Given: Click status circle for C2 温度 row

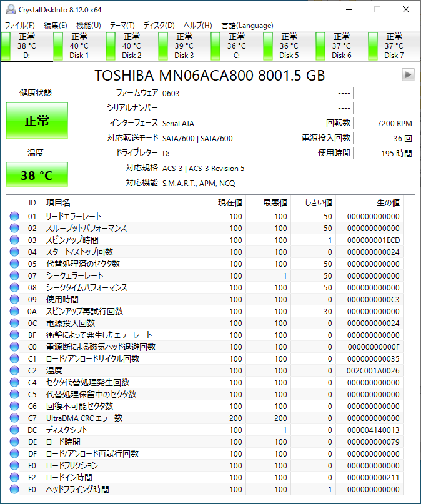Looking at the screenshot, I should click(x=14, y=370).
